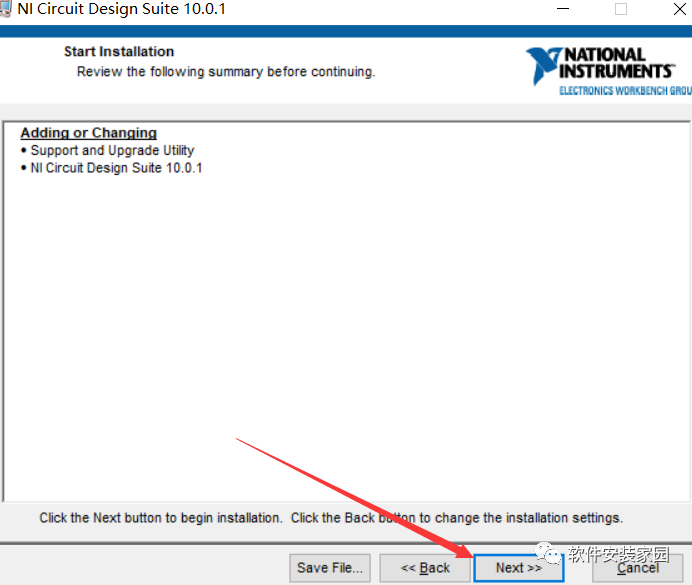Click the installer icon in the title bar
The width and height of the screenshot is (692, 585).
pyautogui.click(x=5, y=9)
